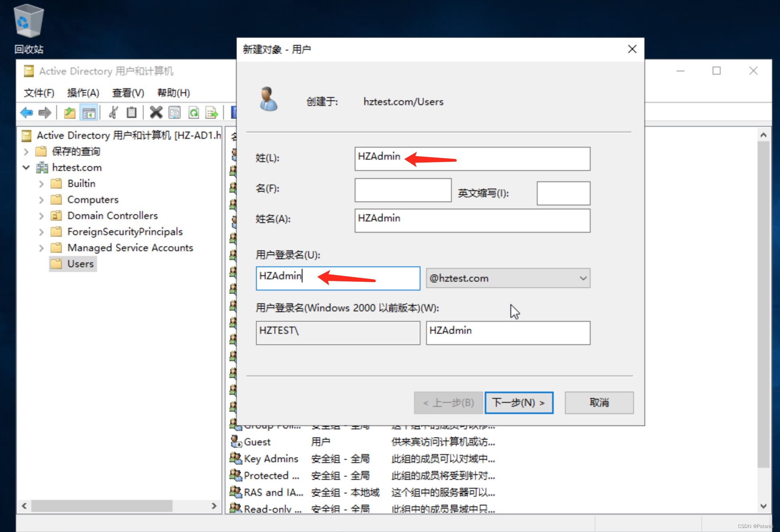Click the 名(F) first name field
The image size is (780, 532).
coord(403,190)
